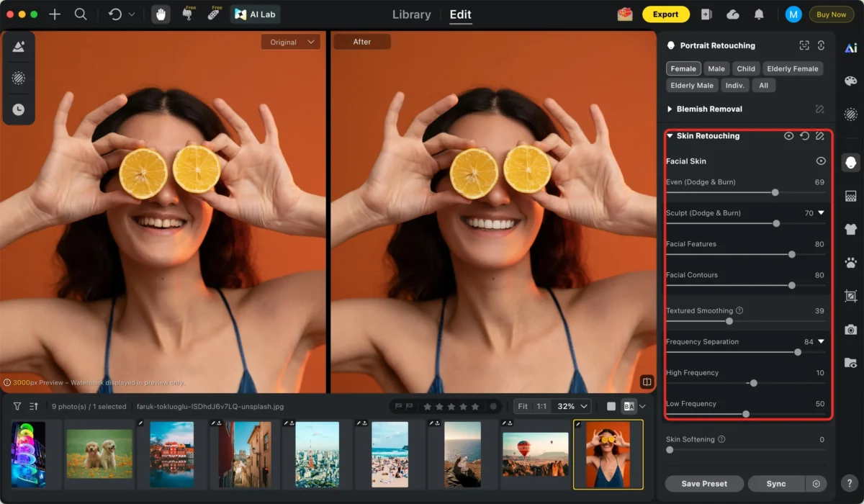The width and height of the screenshot is (864, 504).
Task: Select the Male portrait category
Action: coord(716,69)
